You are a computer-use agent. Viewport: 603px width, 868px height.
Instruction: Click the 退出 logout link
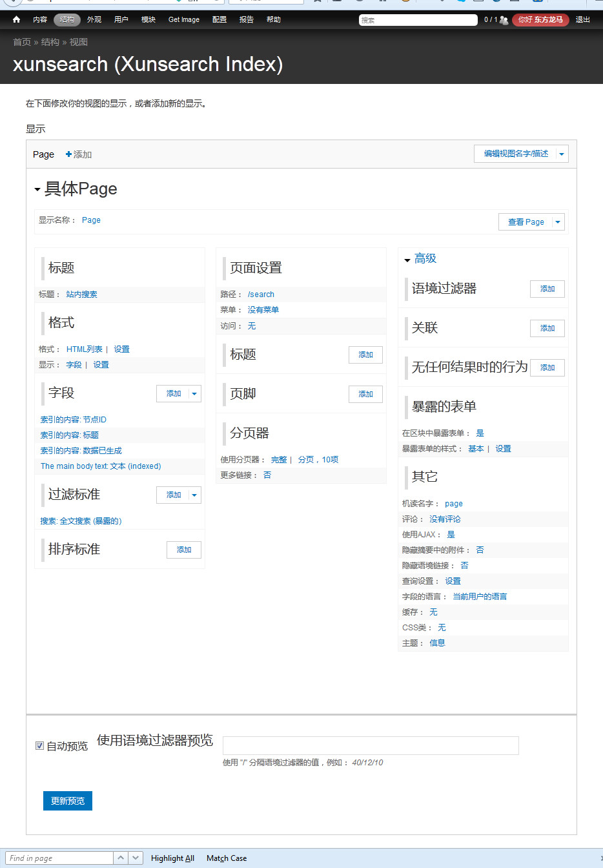point(583,19)
